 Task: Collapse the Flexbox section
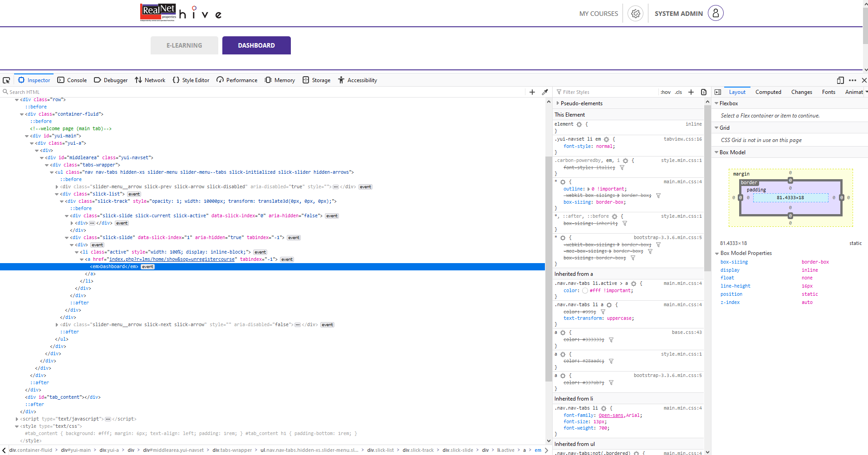(716, 103)
